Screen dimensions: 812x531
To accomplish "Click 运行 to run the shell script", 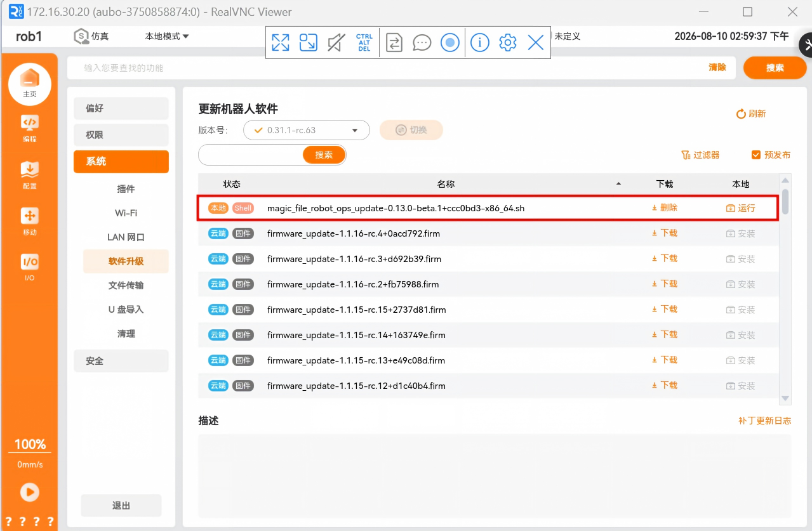I will click(741, 208).
